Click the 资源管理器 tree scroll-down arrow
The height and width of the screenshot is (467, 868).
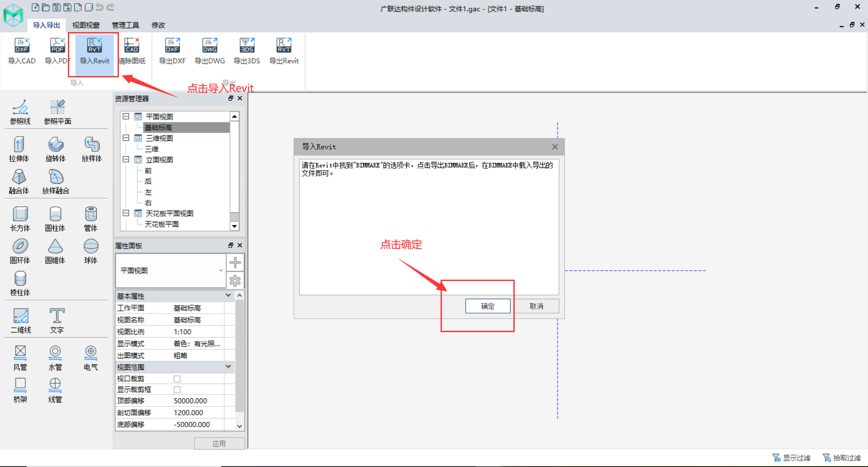[x=234, y=226]
